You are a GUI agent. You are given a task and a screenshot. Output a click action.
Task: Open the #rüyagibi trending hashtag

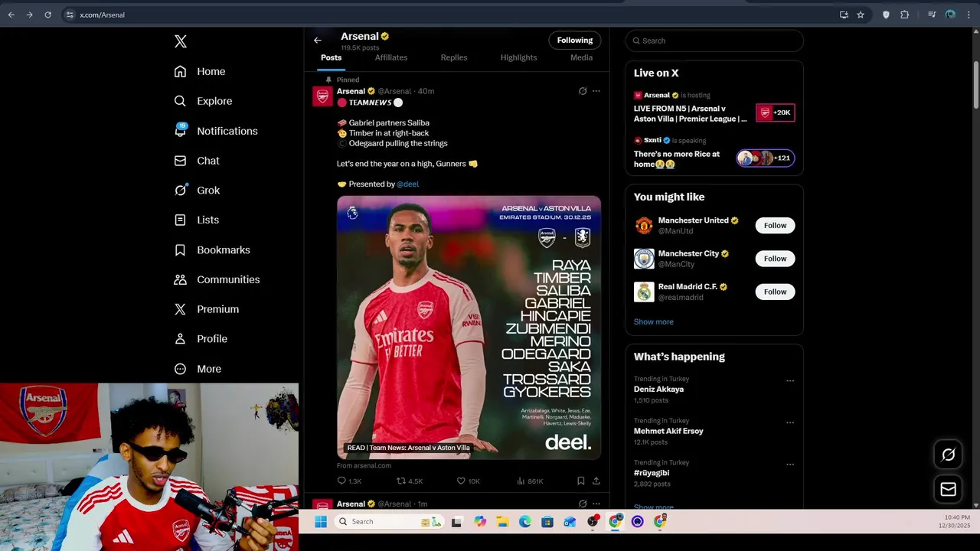click(x=652, y=473)
